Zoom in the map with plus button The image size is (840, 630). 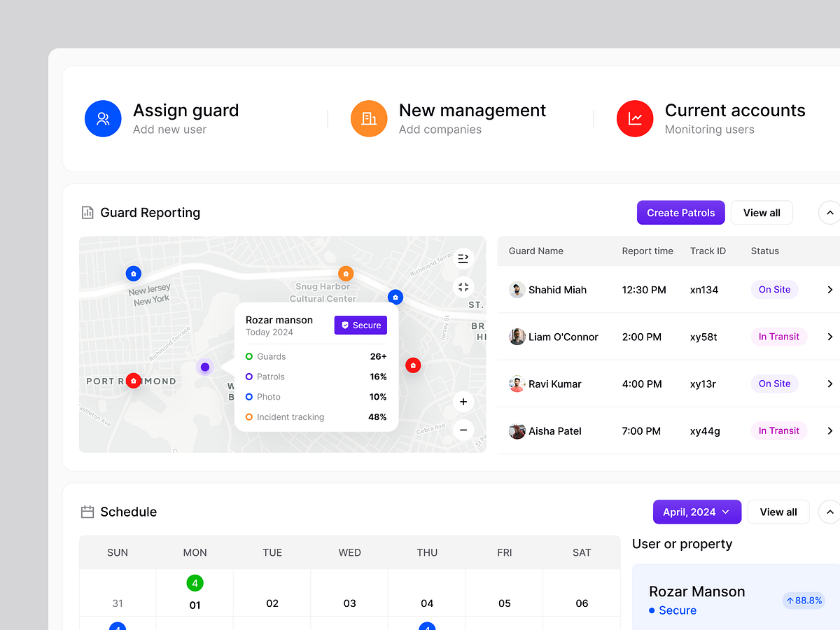(463, 402)
